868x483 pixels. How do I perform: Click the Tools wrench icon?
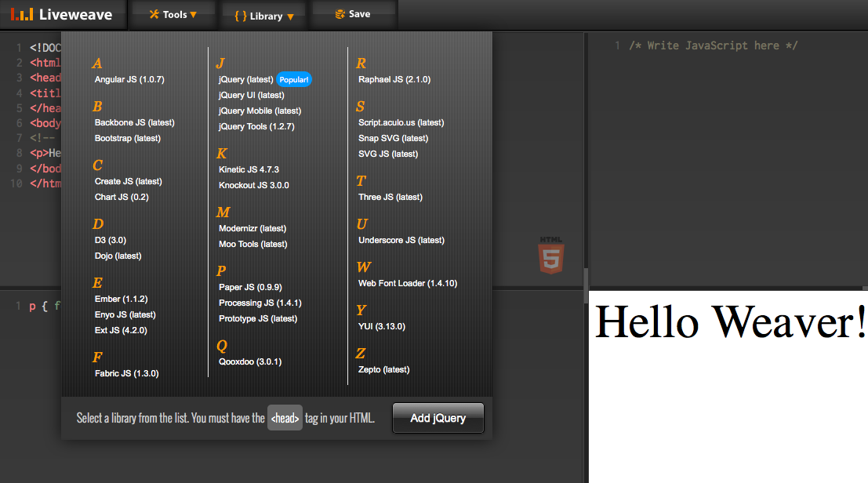click(x=154, y=14)
